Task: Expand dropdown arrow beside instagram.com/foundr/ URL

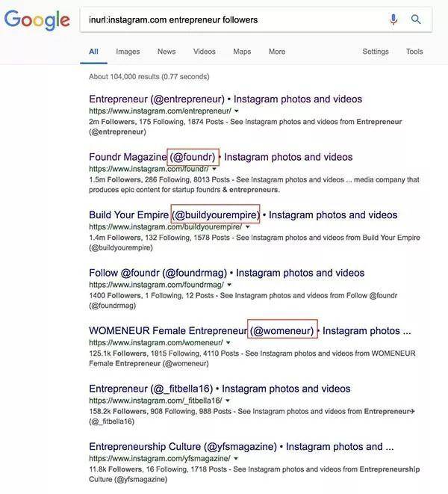Action: click(214, 169)
